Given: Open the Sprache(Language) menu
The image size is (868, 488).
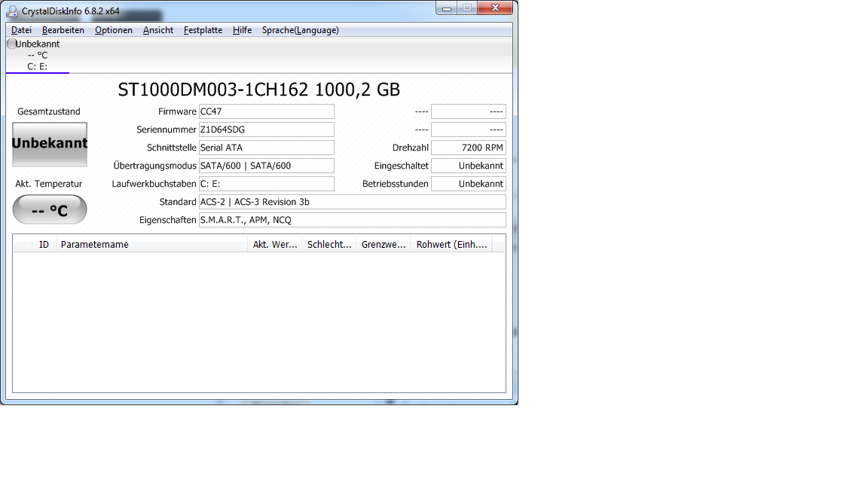Looking at the screenshot, I should (x=300, y=30).
